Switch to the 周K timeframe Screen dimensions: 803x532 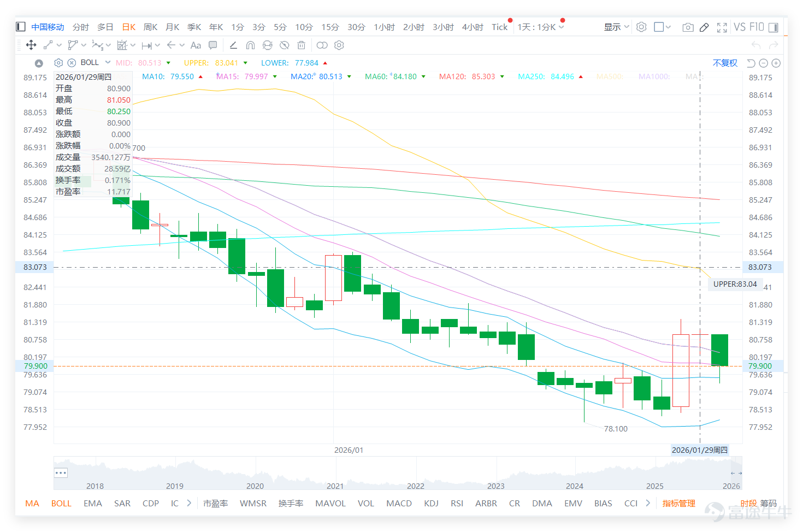click(x=150, y=27)
